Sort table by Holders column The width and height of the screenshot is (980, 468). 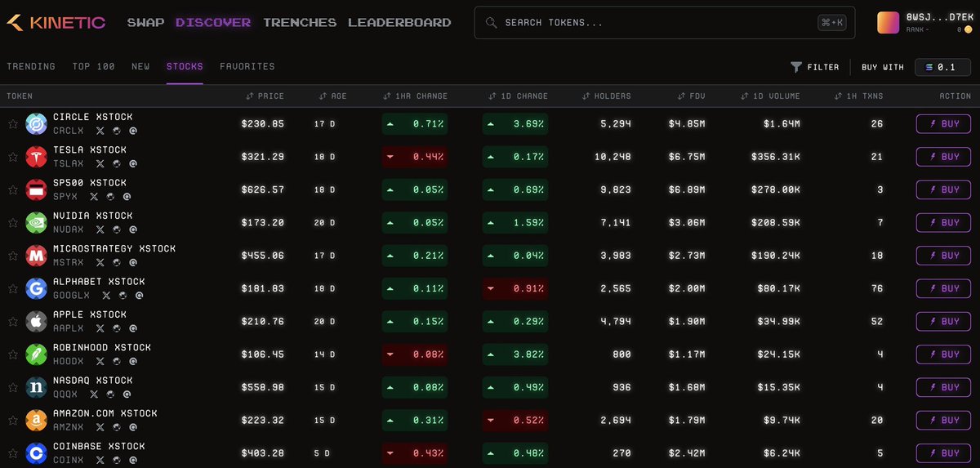pyautogui.click(x=608, y=96)
